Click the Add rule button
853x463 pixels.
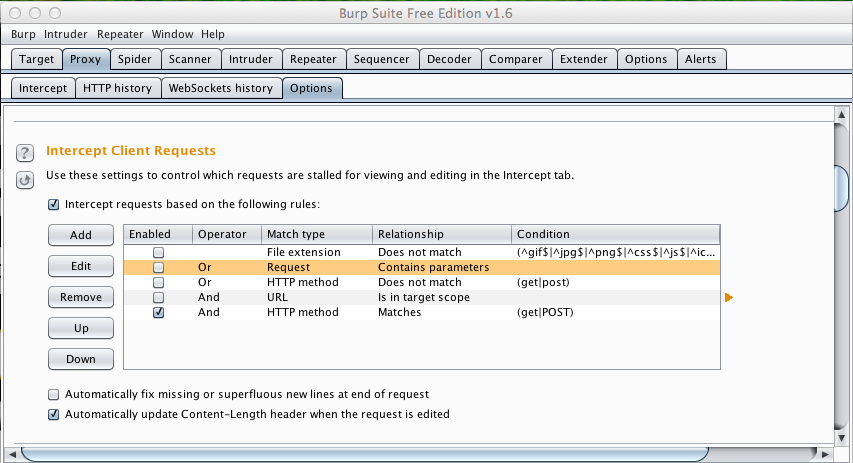[x=81, y=235]
